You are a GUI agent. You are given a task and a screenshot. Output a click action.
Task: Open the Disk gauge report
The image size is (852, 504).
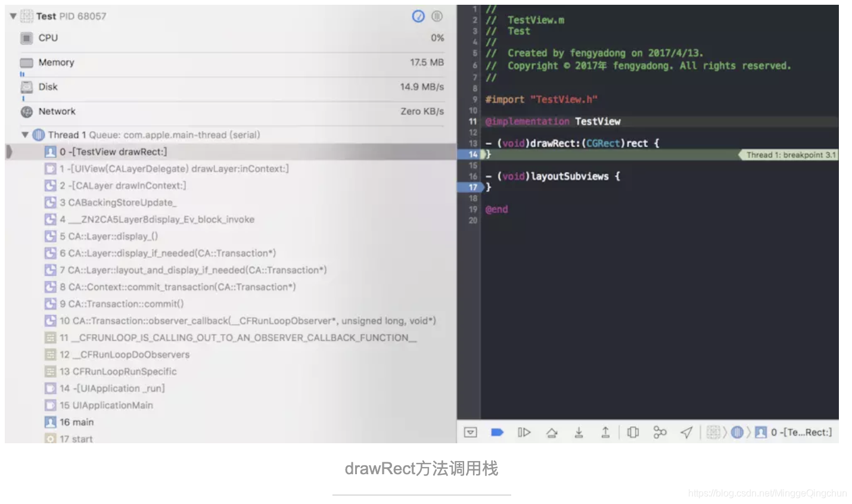(x=231, y=87)
